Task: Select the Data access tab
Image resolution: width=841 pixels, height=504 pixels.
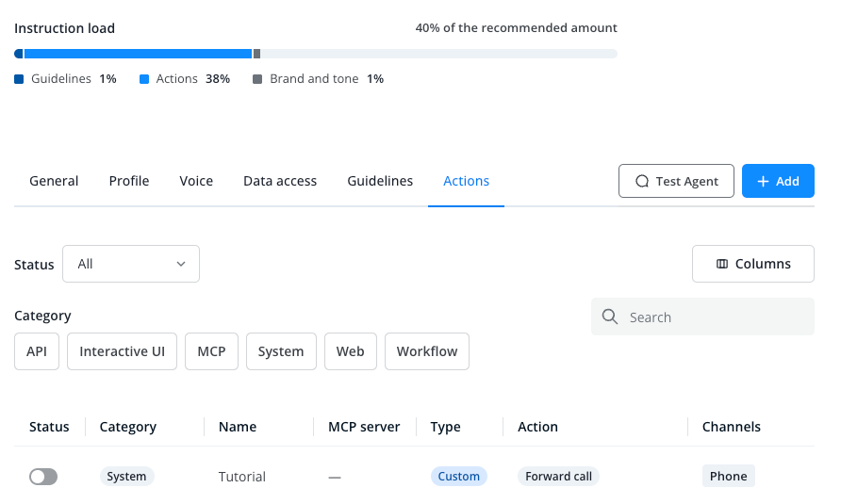Action: pyautogui.click(x=280, y=181)
